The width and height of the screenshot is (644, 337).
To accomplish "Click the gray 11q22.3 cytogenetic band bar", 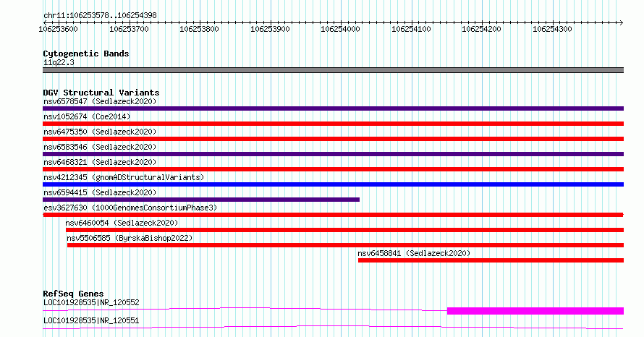I will pyautogui.click(x=333, y=70).
